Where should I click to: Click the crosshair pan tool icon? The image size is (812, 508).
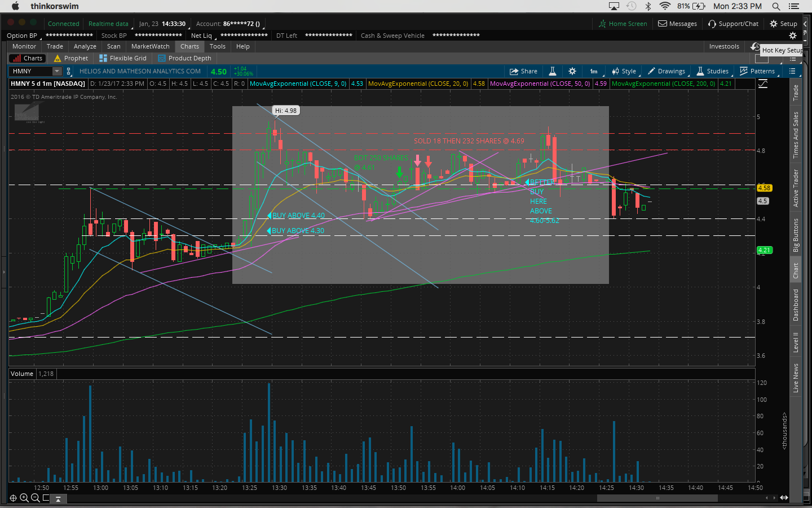tap(13, 498)
